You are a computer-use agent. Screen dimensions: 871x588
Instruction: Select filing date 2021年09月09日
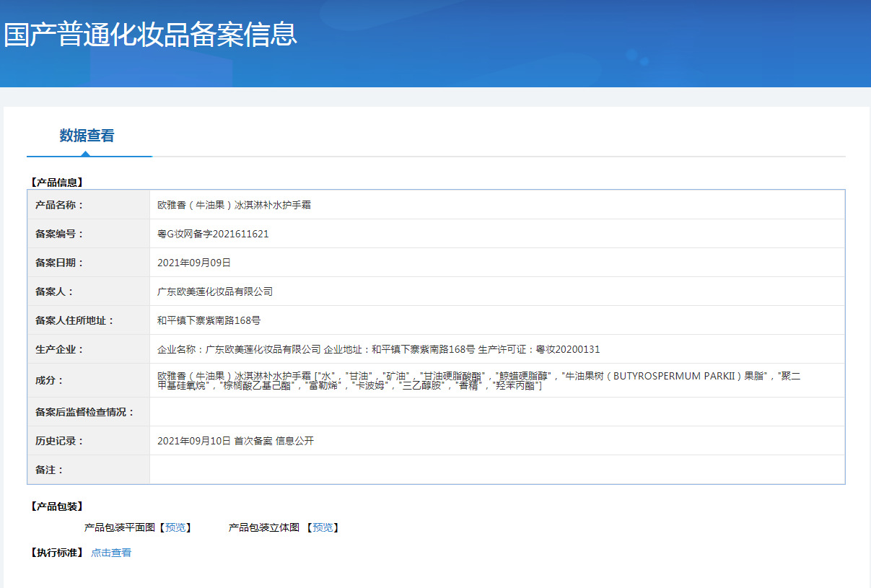194,263
